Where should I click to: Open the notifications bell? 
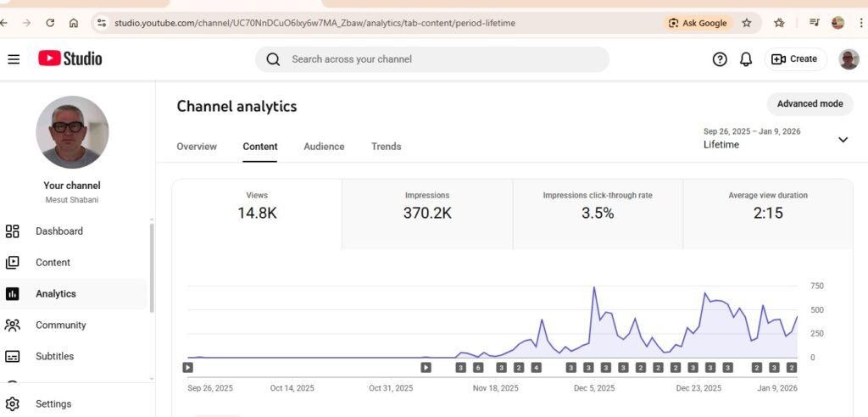coord(746,59)
